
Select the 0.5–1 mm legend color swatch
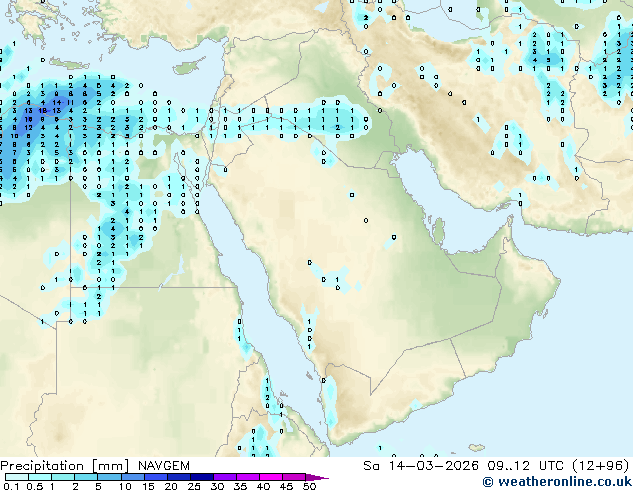point(40,477)
